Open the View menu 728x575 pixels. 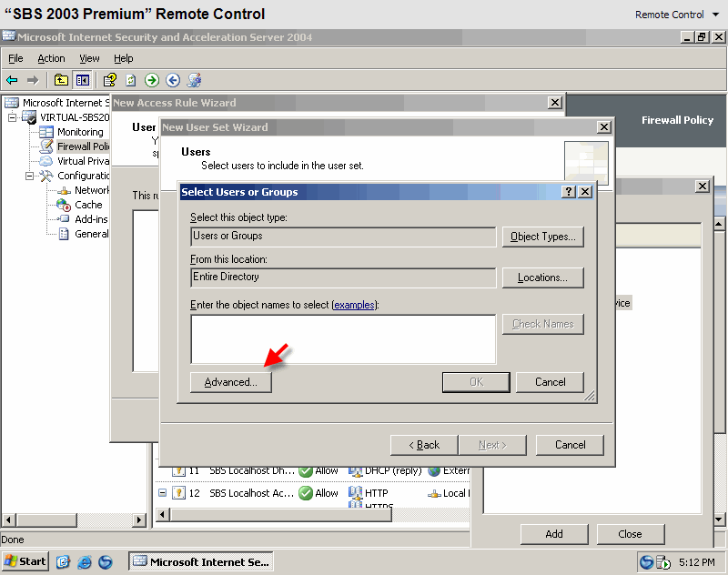click(89, 58)
